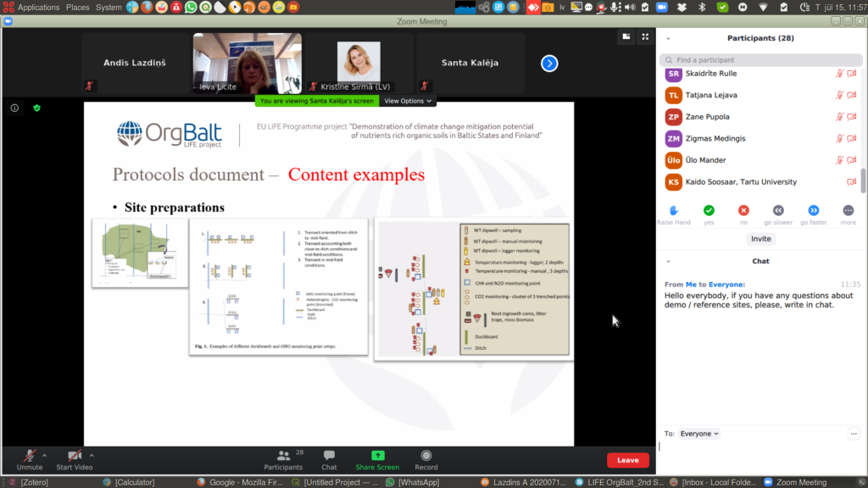Viewport: 868px width, 488px height.
Task: Click the Invite button
Action: tap(760, 239)
